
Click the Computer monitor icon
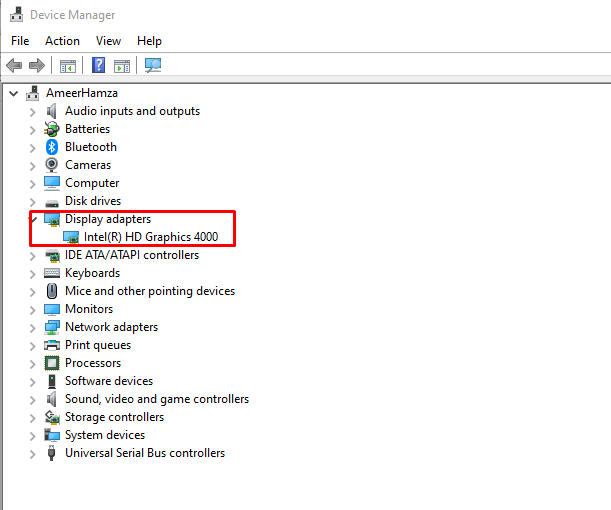point(52,183)
